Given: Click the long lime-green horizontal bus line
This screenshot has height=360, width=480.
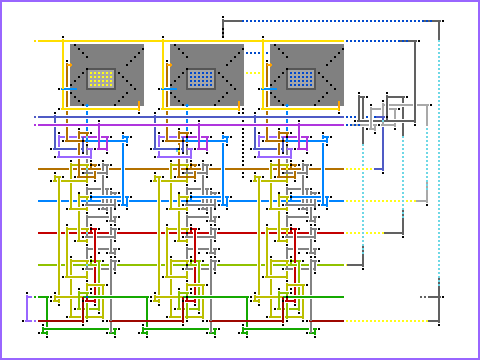Looking at the screenshot, I should point(191,265).
